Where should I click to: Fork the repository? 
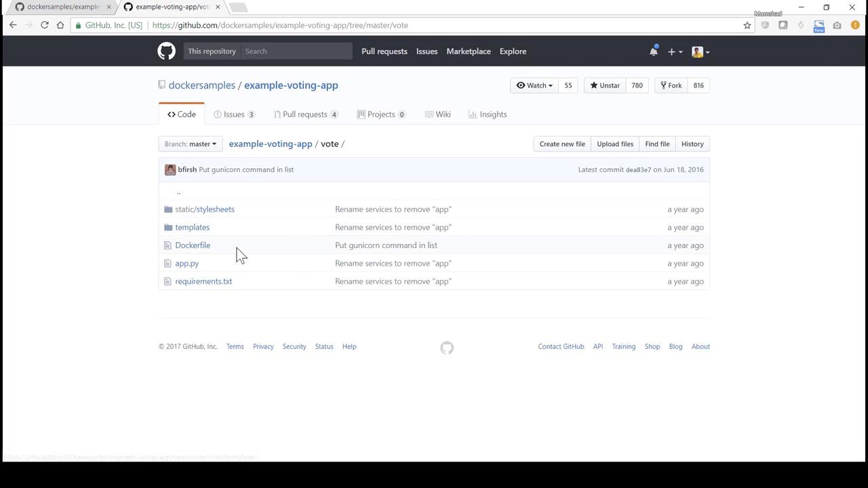pyautogui.click(x=671, y=85)
